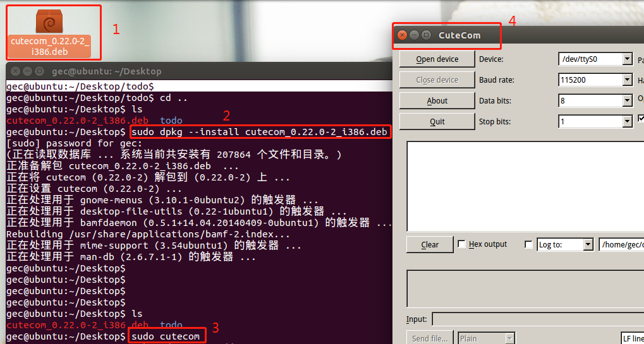Screen dimensions: 644x344
Task: Click Open device button in CuteCom
Action: pos(437,59)
